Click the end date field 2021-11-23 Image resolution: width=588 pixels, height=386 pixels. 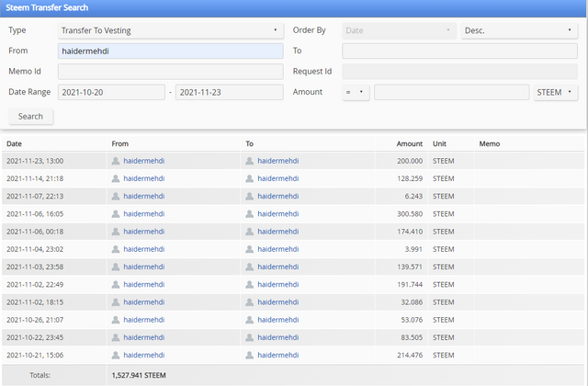229,92
